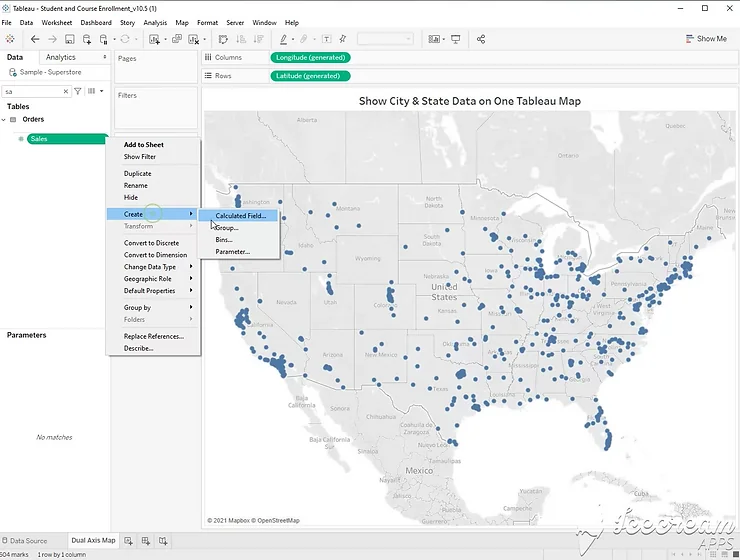
Task: Click the sort ascending toolbar icon
Action: click(x=241, y=39)
